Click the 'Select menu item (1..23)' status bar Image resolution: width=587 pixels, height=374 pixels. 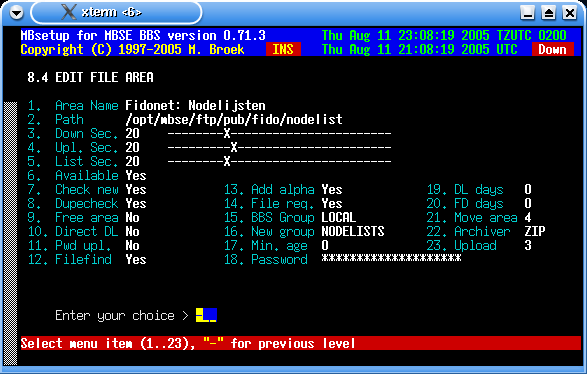[300, 343]
